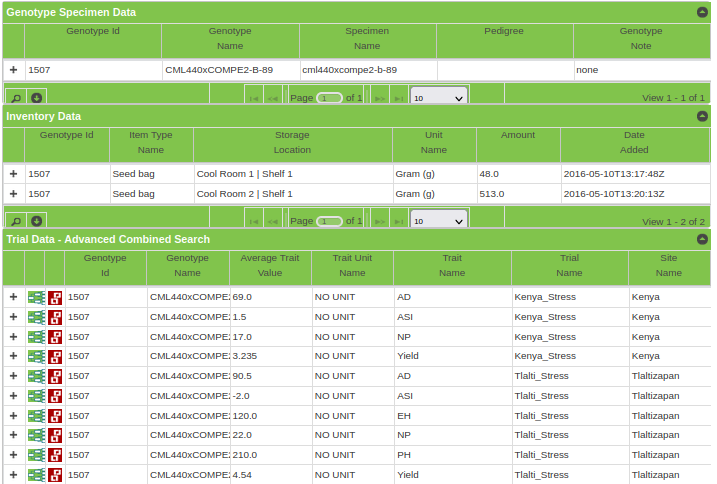
Task: Expand the genotype 1507 specimen row
Action: (x=14, y=70)
